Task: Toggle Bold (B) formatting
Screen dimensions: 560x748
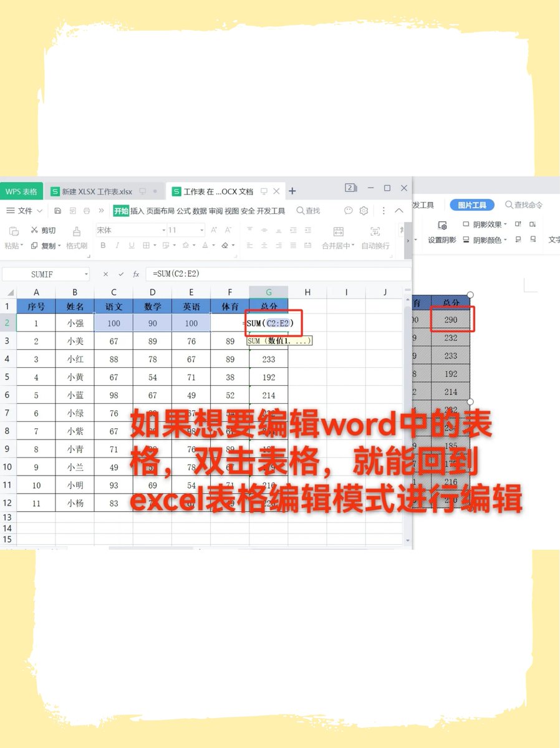Action: click(x=103, y=246)
